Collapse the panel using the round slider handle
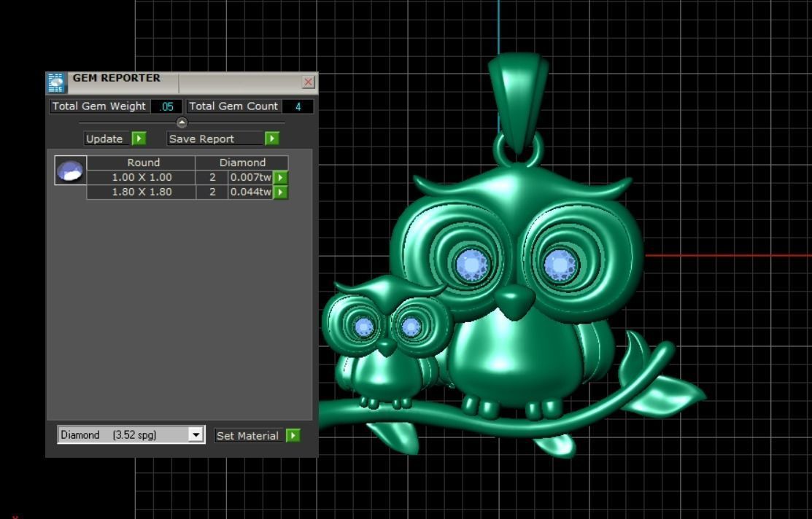812x519 pixels. [182, 122]
